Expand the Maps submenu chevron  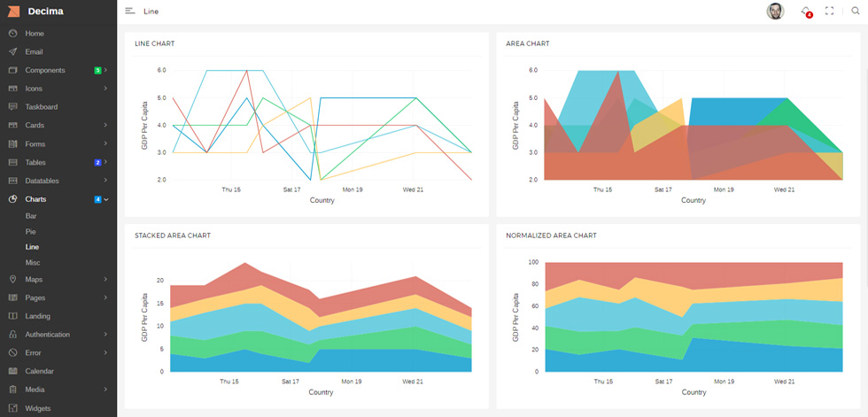(105, 279)
